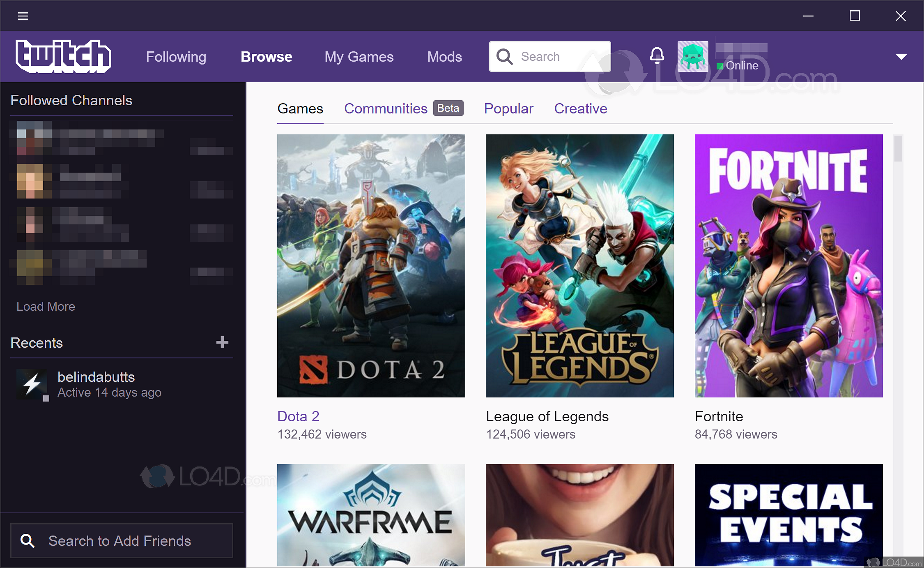The height and width of the screenshot is (568, 924).
Task: Click the user avatar icon
Action: click(x=693, y=57)
